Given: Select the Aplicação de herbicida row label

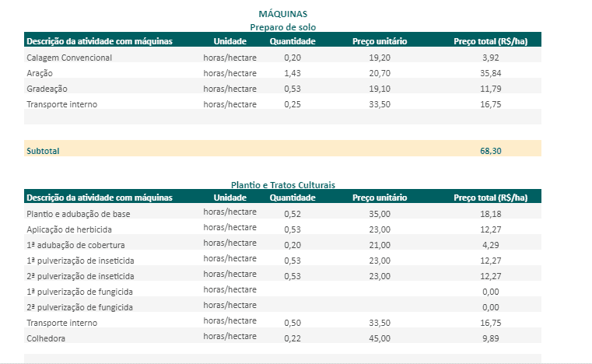Looking at the screenshot, I should [x=69, y=229].
